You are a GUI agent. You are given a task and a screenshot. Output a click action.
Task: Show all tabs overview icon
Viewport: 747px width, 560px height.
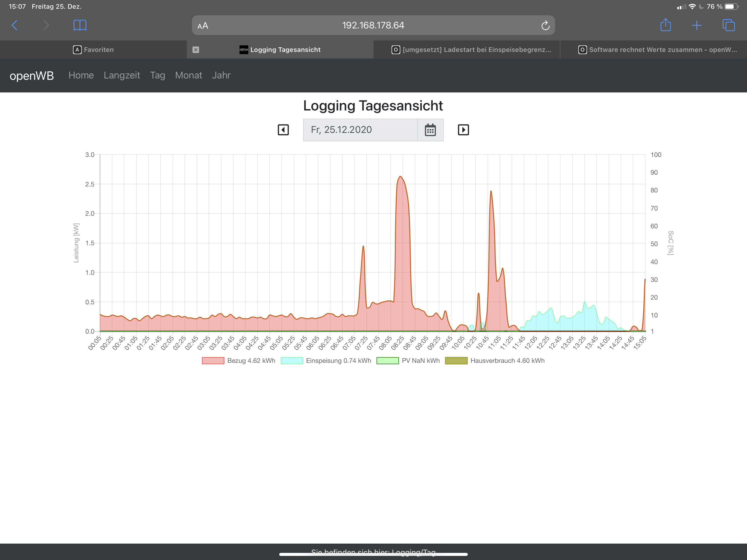coord(728,25)
